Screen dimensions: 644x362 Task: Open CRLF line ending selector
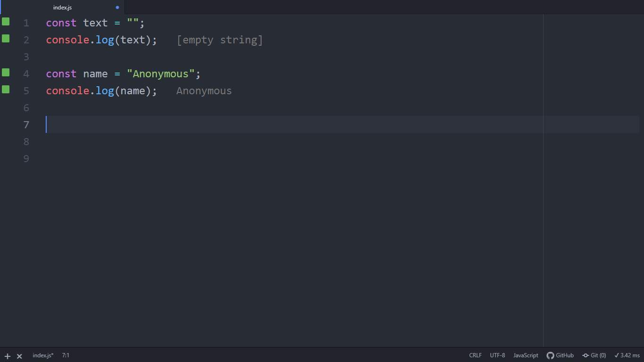[475, 355]
